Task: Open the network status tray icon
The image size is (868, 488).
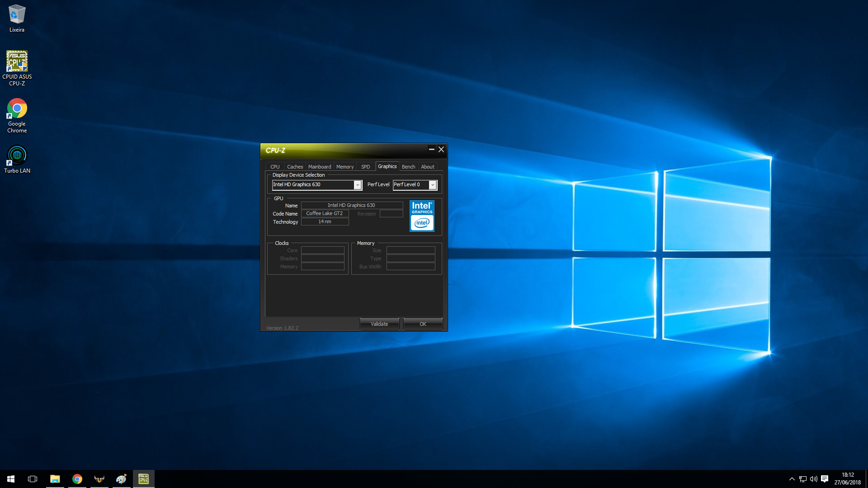Action: [x=803, y=479]
